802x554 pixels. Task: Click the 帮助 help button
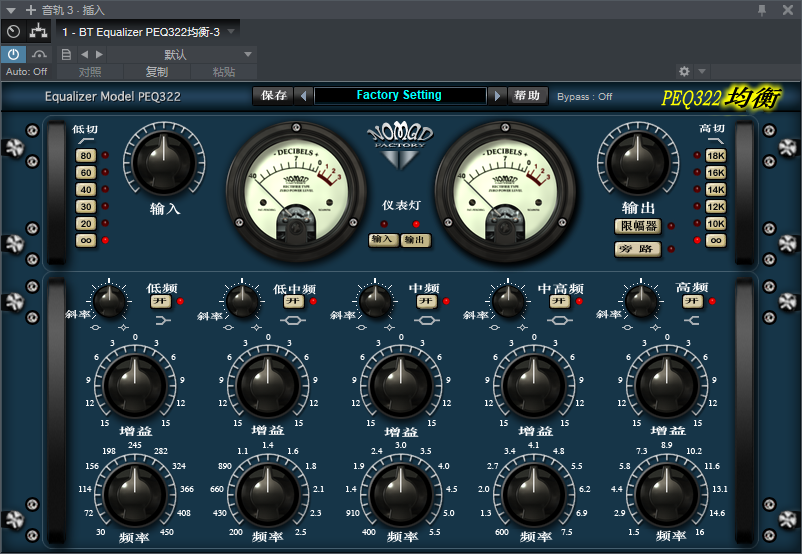click(x=527, y=96)
